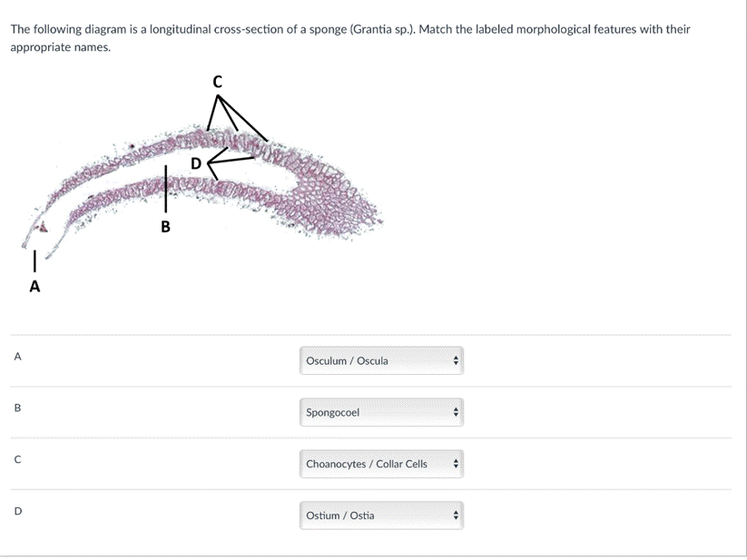Click the vertical line marker above label A
The height and width of the screenshot is (560, 747).
(x=34, y=261)
